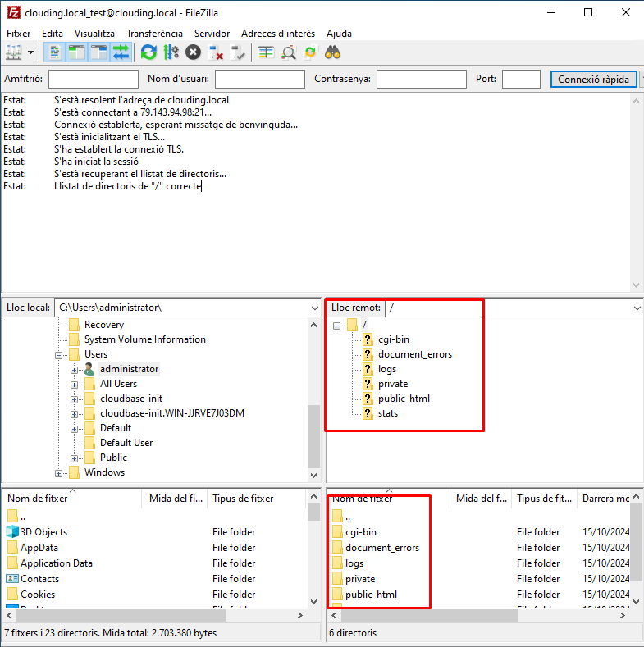Cancel current operation icon

pos(193,52)
